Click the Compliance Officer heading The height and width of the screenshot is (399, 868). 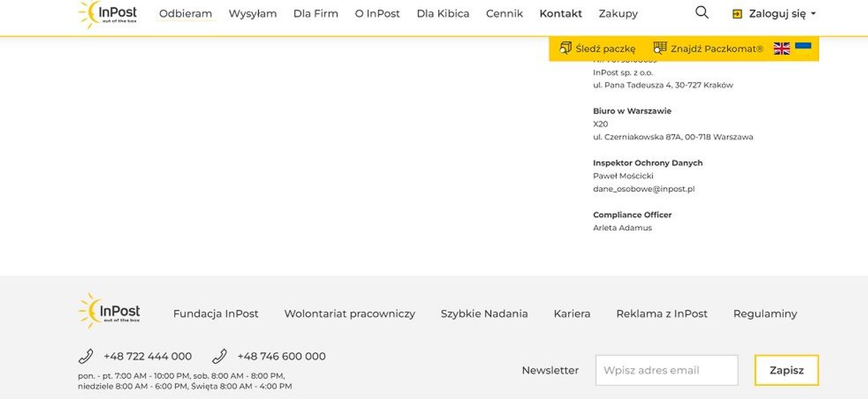pyautogui.click(x=632, y=215)
